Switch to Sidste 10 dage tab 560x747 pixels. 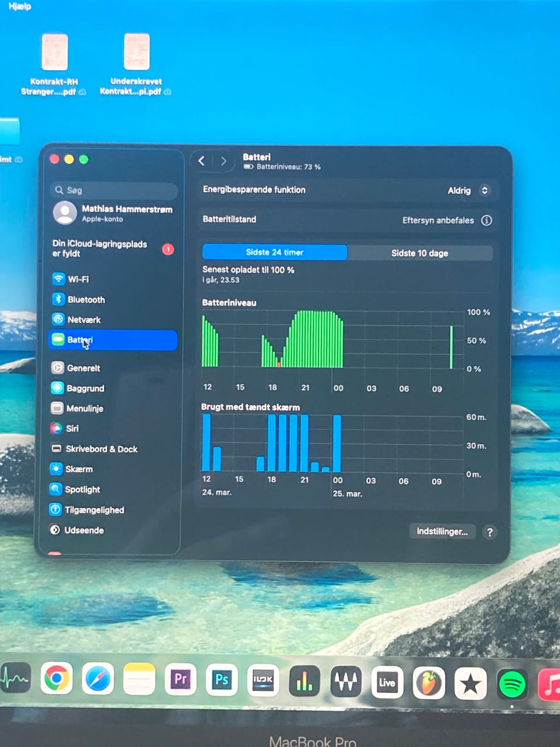click(x=420, y=253)
